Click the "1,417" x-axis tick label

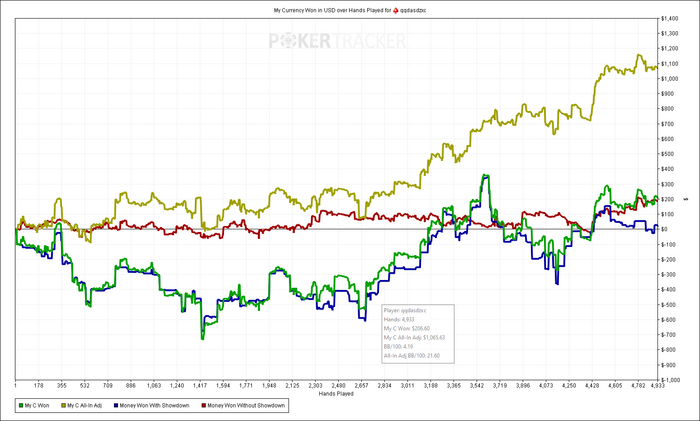tap(200, 386)
